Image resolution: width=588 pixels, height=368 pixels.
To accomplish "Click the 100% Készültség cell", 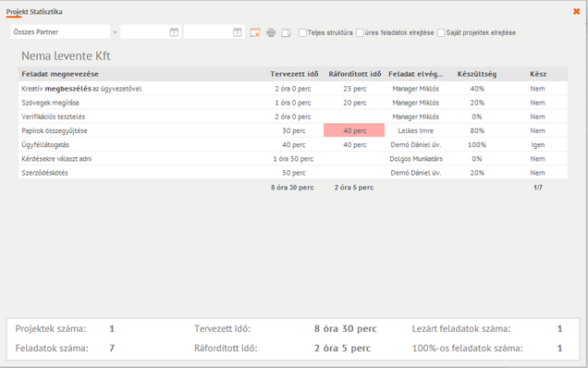I will click(477, 144).
